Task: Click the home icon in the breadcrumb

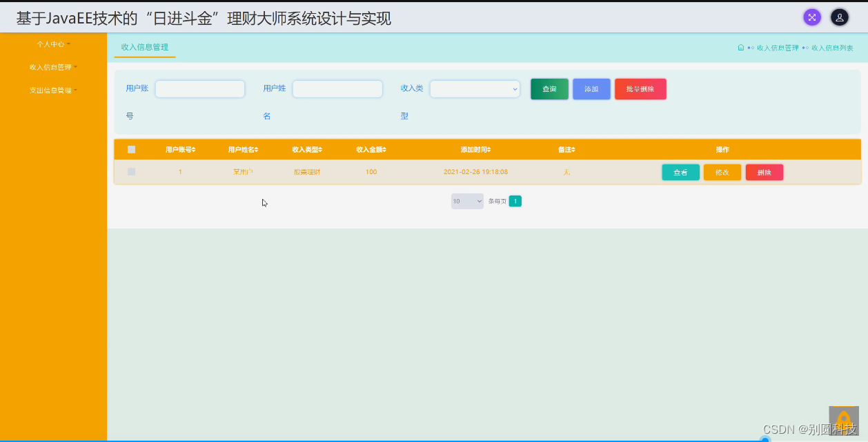Action: coord(740,48)
